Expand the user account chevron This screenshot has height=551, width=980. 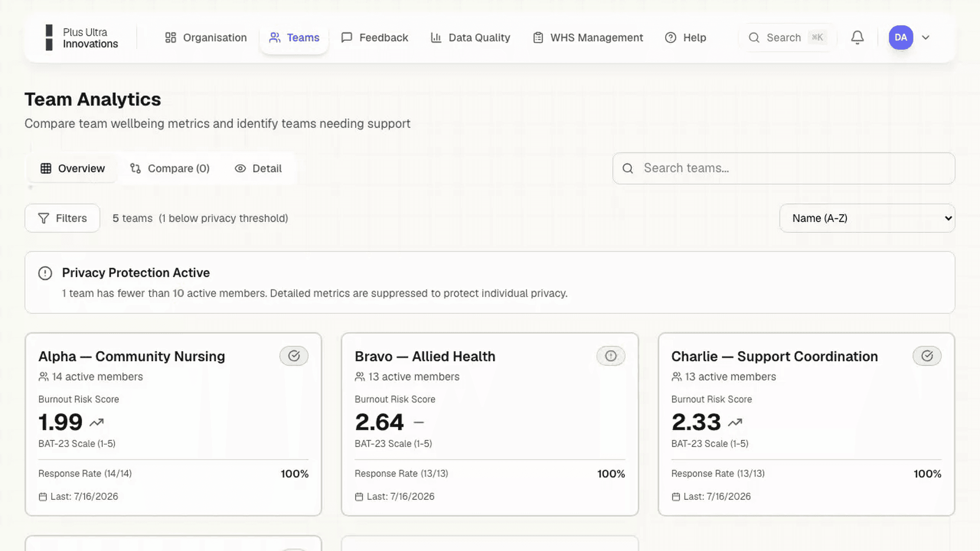[926, 38]
